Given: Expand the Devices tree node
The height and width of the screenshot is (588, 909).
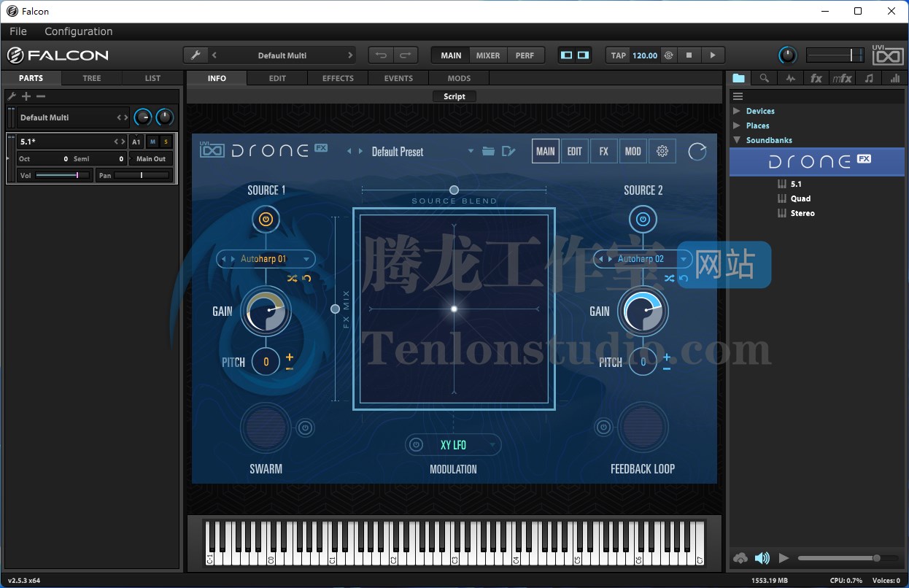Looking at the screenshot, I should click(736, 111).
